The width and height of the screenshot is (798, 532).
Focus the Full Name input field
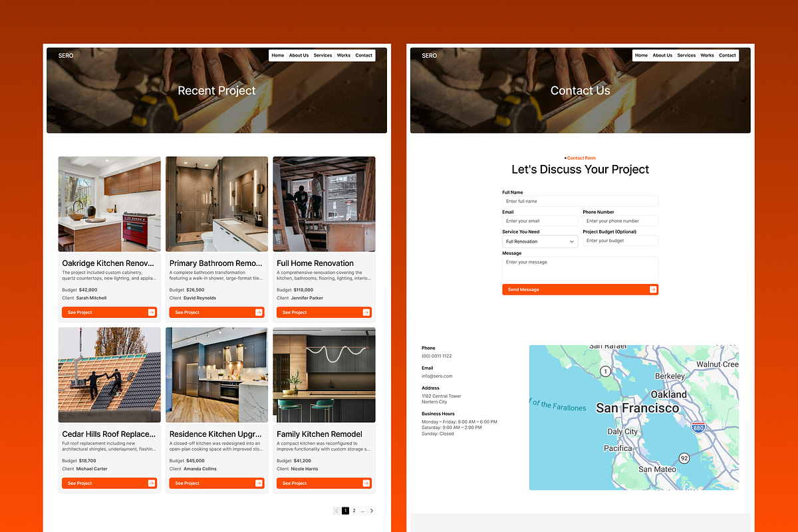580,201
